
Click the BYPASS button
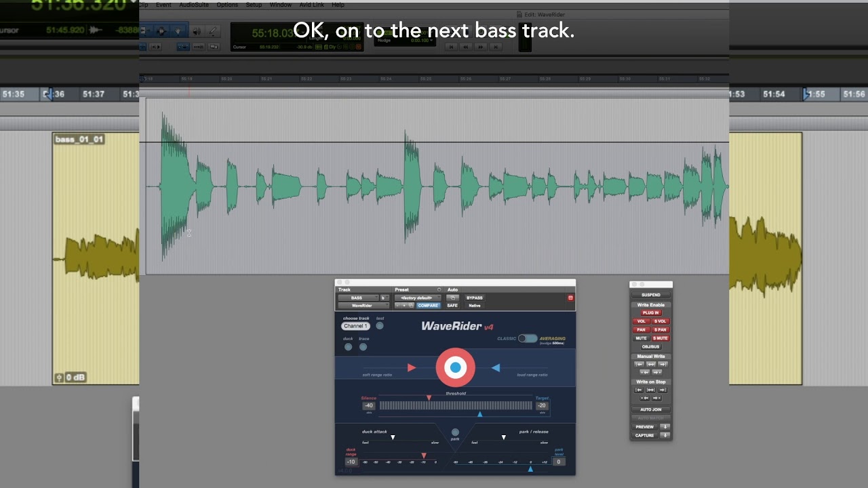[x=475, y=298]
